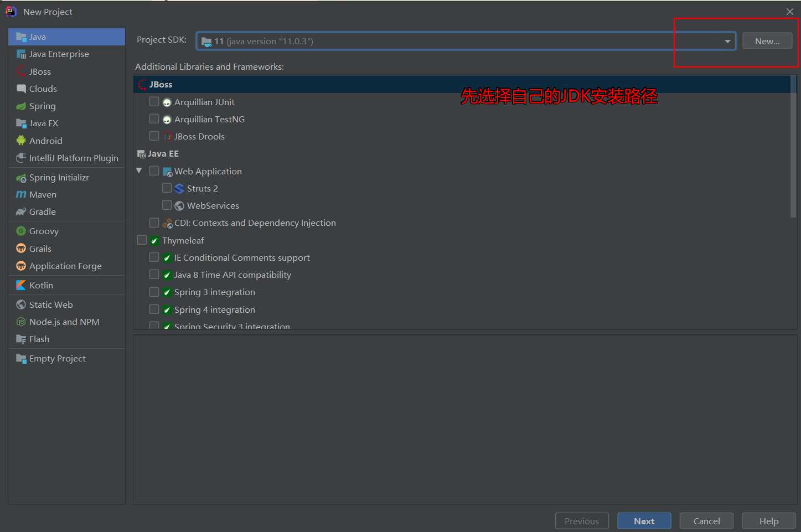
Task: Enable Arquillian JUnit checkbox
Action: pos(154,102)
